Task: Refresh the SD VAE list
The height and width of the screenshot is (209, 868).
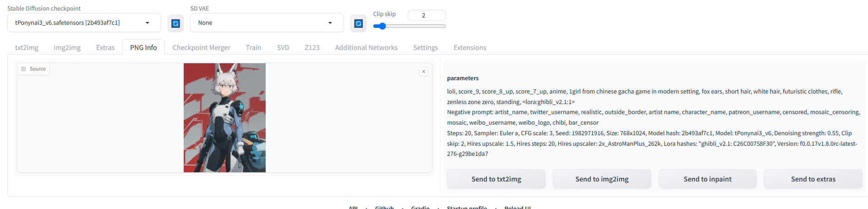Action: 359,23
